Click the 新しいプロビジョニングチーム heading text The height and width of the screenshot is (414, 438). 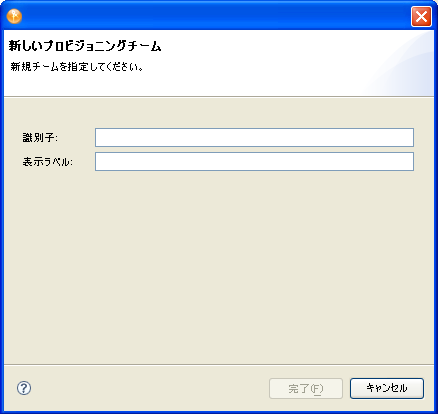pyautogui.click(x=85, y=46)
